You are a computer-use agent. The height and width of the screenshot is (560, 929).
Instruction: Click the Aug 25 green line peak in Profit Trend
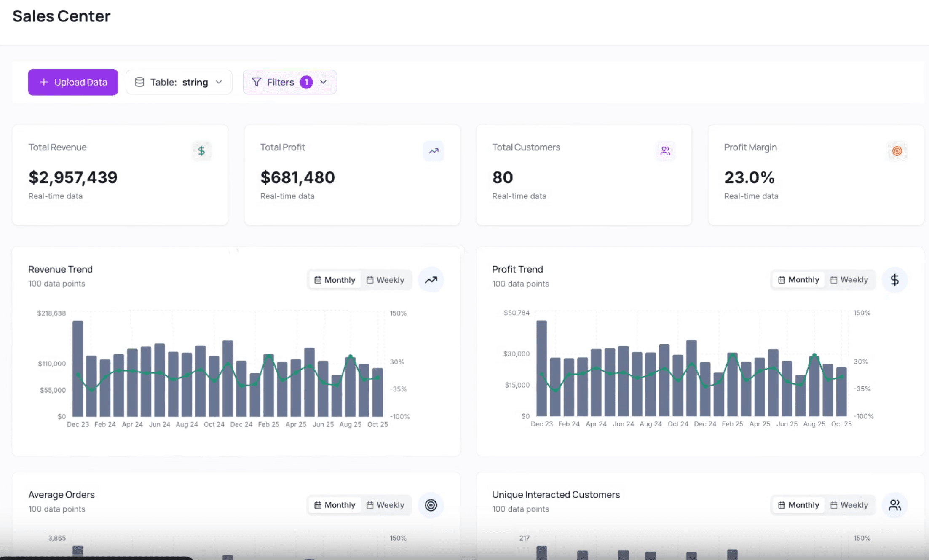(x=814, y=355)
